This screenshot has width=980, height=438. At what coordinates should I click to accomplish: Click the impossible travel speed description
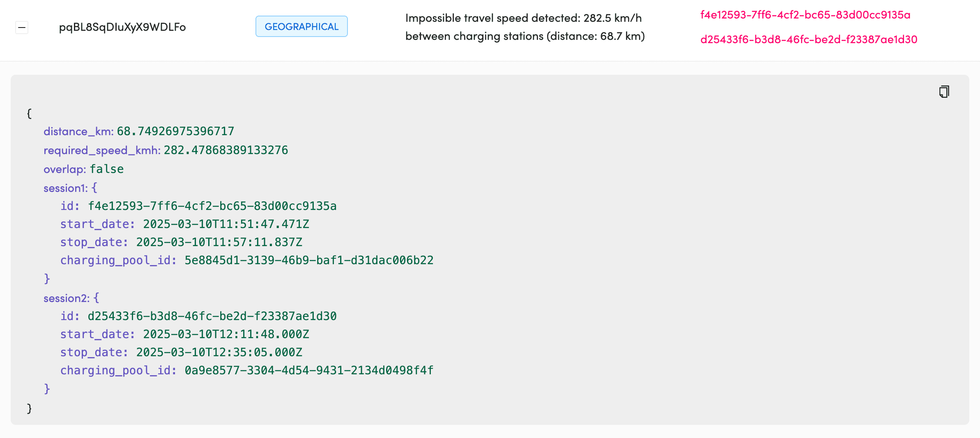pyautogui.click(x=525, y=27)
